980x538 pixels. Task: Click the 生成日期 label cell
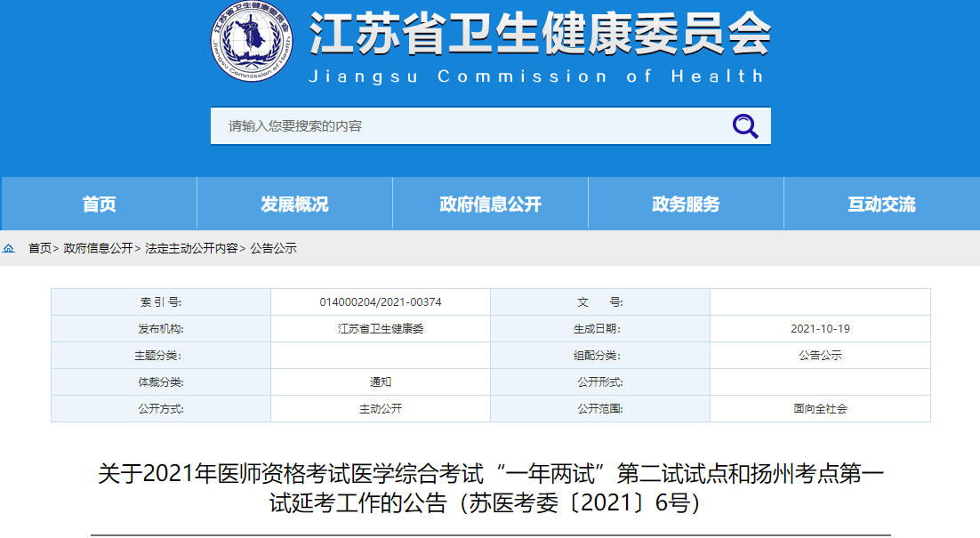pyautogui.click(x=600, y=329)
